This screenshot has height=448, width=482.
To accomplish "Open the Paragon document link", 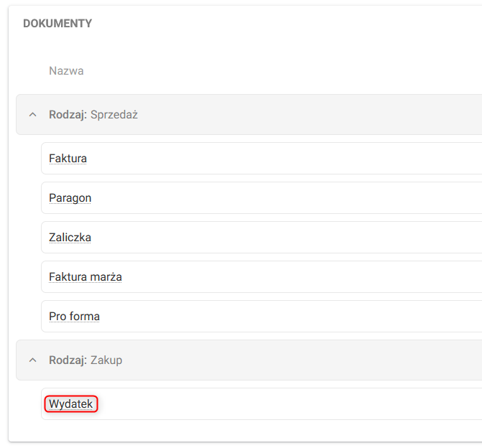I will 70,197.
